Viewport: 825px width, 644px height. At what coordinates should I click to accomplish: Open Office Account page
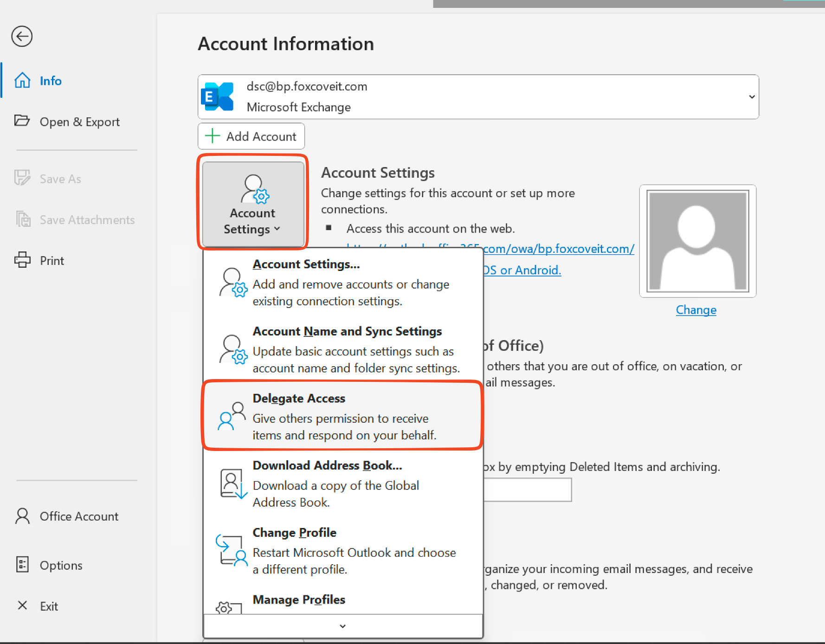[79, 516]
